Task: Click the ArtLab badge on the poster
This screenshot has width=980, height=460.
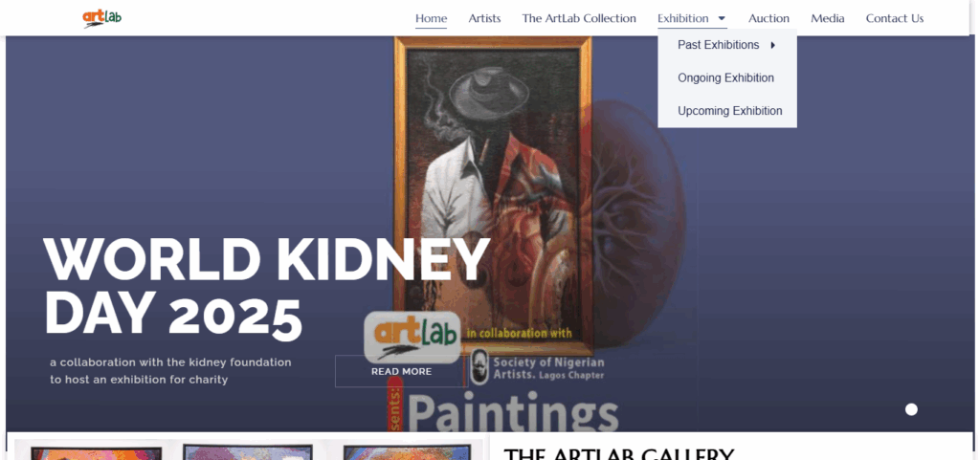Action: [412, 337]
